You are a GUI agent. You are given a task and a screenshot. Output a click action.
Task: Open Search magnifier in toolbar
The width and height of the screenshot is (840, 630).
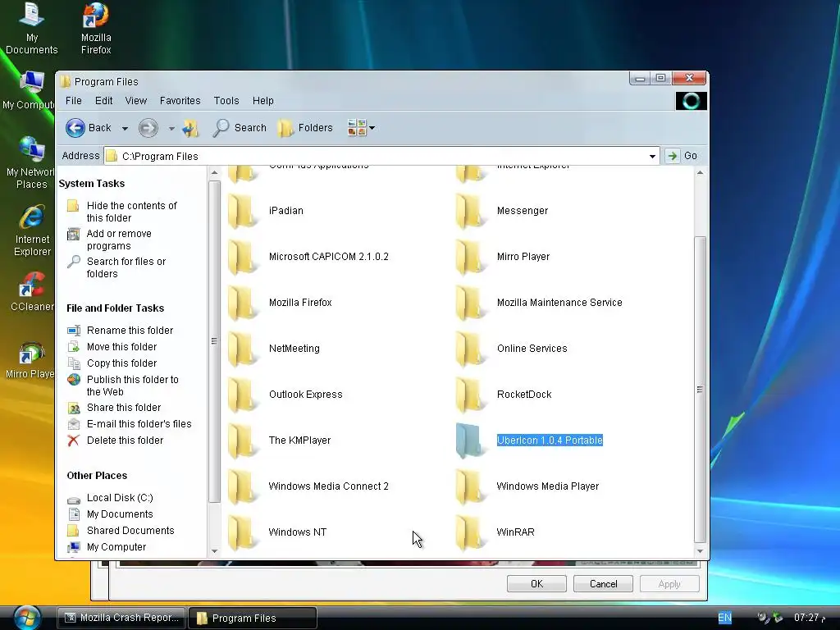pos(221,128)
